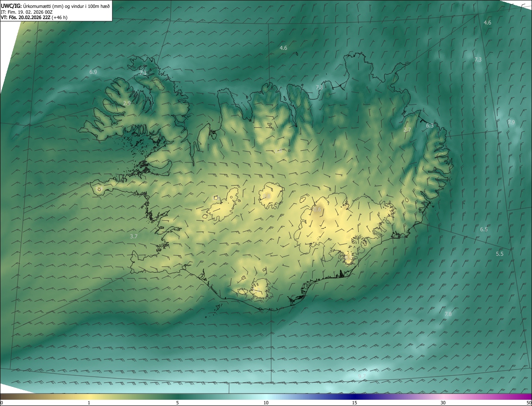Click the '0' label on the color scale
The width and height of the screenshot is (532, 406).
pos(2,403)
